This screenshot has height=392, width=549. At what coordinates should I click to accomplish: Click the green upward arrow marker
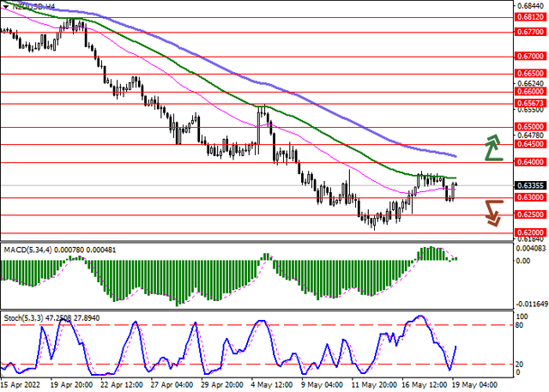[492, 148]
